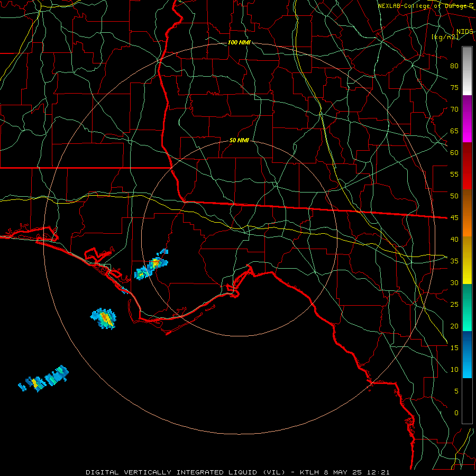The height and width of the screenshot is (476, 476).
Task: Click the '25' scale value
Action: (454, 305)
